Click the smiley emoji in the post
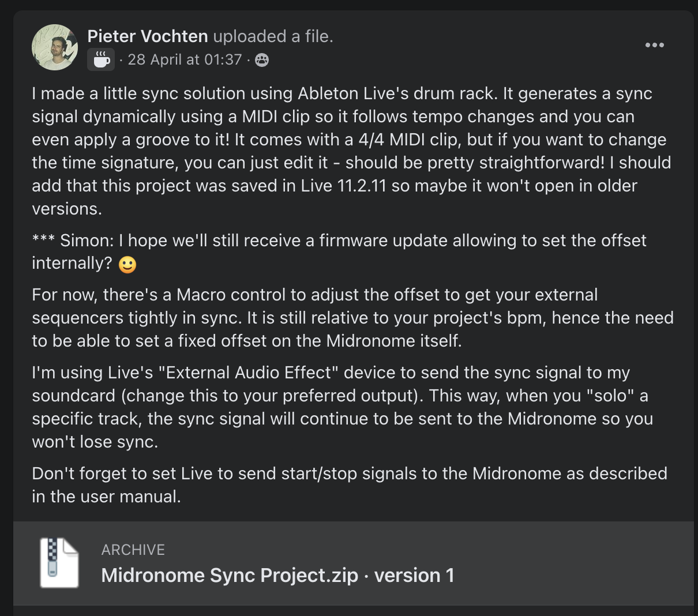The width and height of the screenshot is (698, 616). 127,264
